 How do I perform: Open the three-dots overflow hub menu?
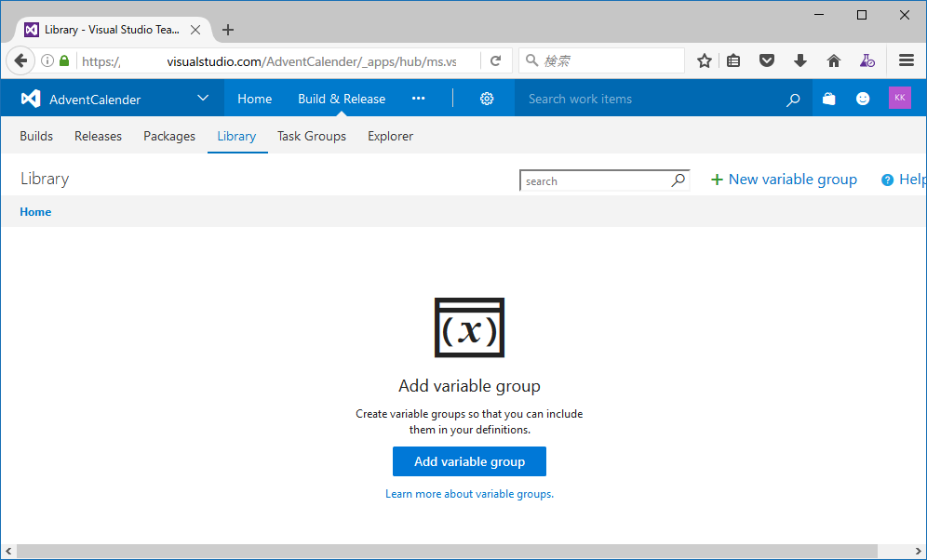click(419, 98)
